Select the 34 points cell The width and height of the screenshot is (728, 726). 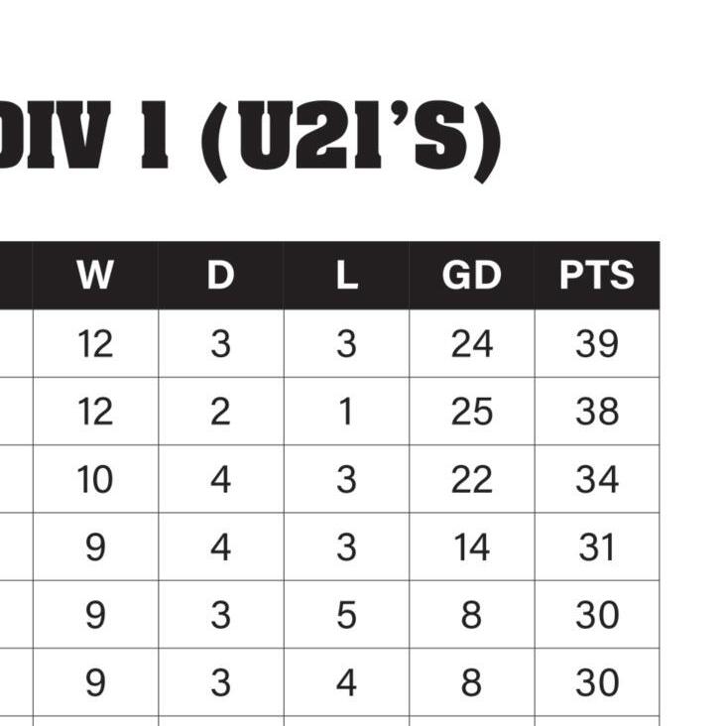point(597,479)
